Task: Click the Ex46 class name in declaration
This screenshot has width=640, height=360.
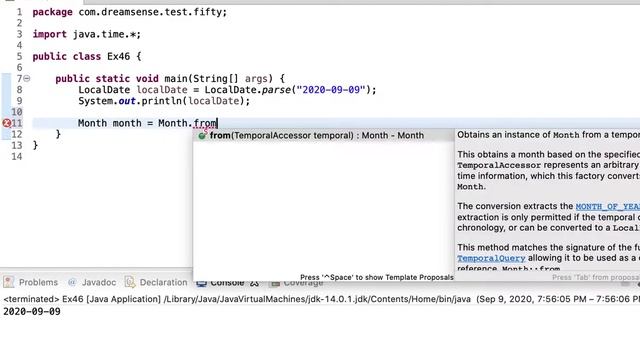Action: pyautogui.click(x=118, y=56)
